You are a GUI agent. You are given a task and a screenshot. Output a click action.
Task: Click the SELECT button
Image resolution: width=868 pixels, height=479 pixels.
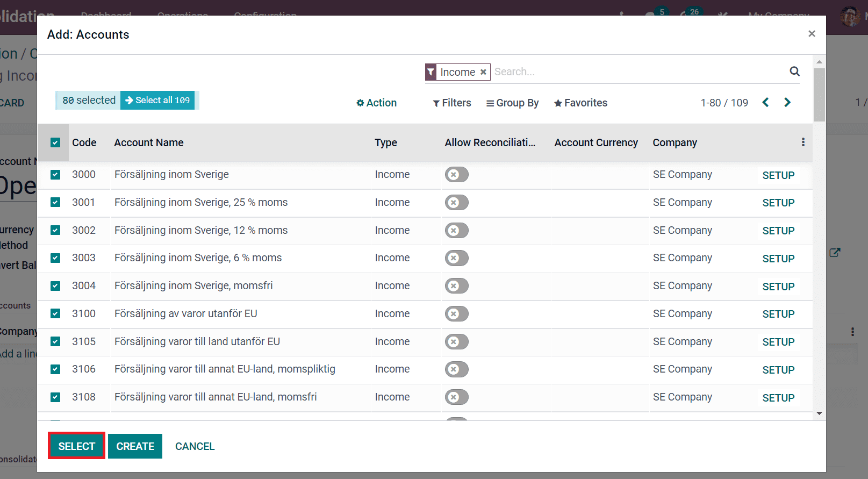coord(76,446)
